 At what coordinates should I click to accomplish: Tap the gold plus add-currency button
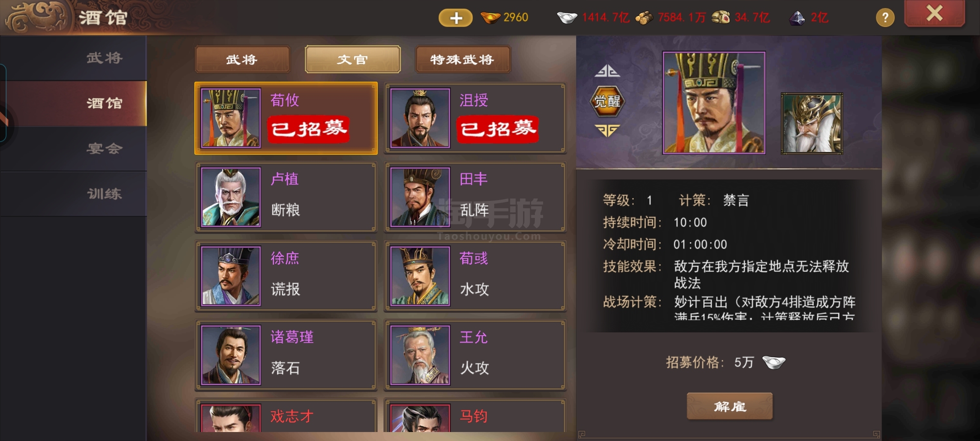(455, 18)
